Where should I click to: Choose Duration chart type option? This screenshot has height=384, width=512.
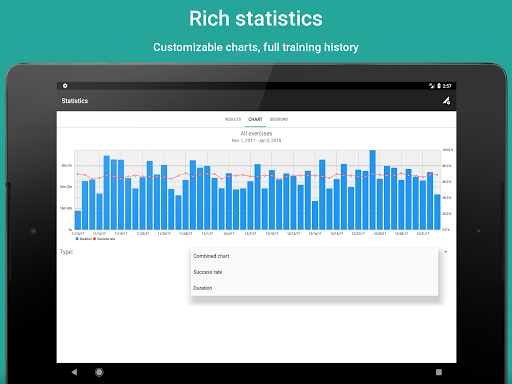tap(314, 288)
